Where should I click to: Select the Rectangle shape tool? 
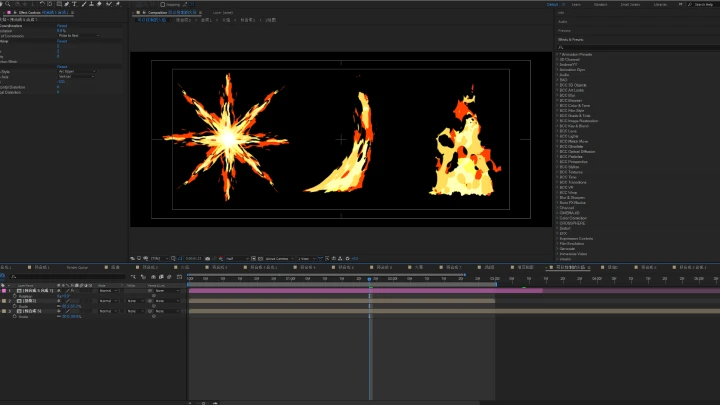[x=59, y=4]
